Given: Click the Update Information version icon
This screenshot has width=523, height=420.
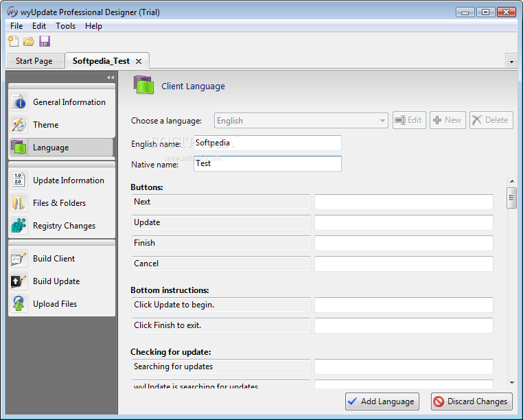Looking at the screenshot, I should [19, 180].
